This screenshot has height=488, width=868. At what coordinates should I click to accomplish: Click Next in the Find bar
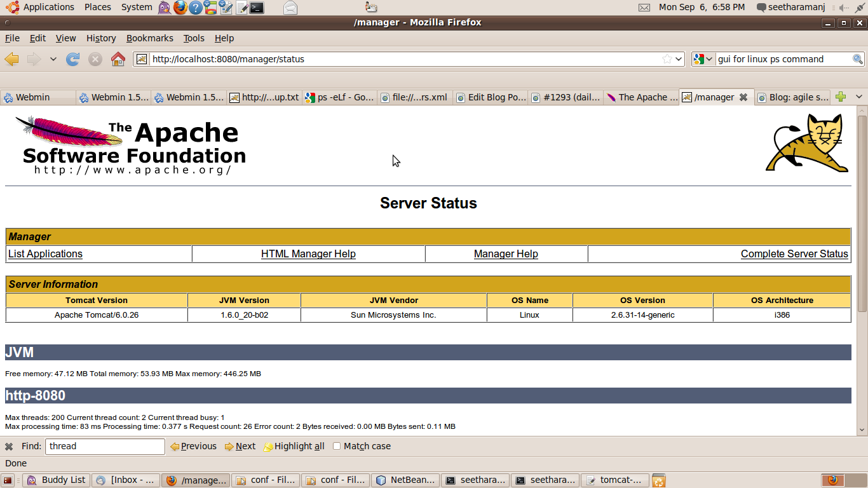tap(240, 446)
